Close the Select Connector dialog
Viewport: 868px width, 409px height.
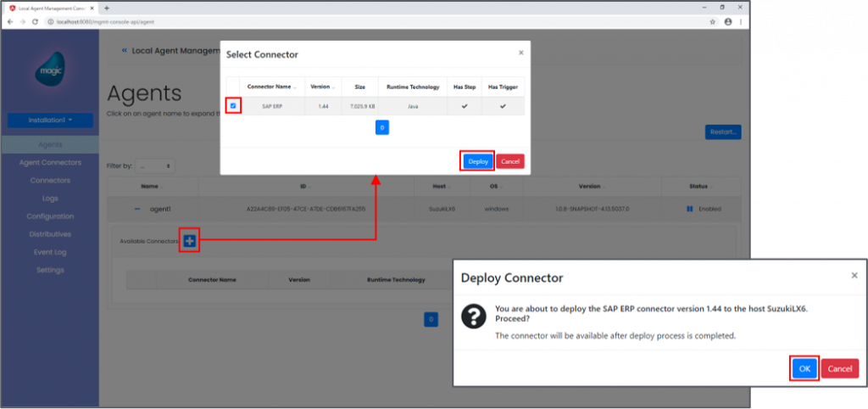(x=520, y=53)
